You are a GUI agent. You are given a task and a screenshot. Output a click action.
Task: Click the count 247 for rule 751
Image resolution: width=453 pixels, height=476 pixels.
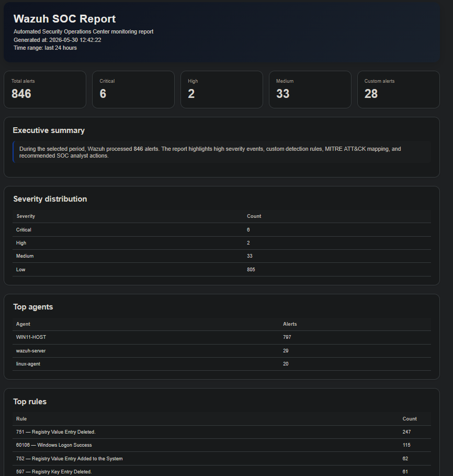(406, 432)
